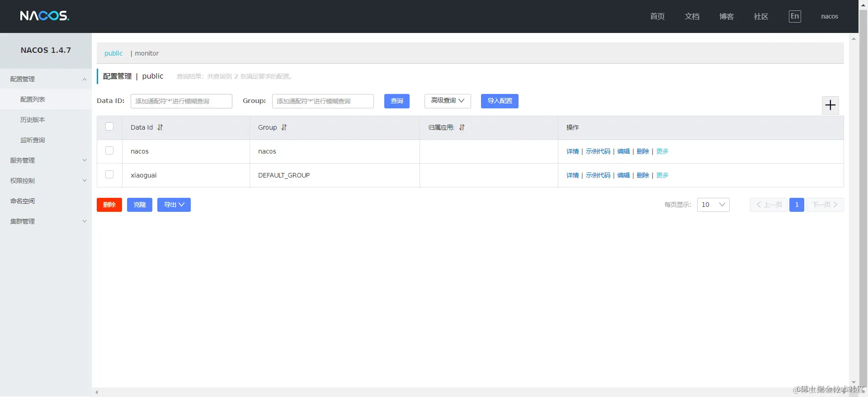Click 编辑 for the xiaoguai row
868x397 pixels.
pos(623,175)
